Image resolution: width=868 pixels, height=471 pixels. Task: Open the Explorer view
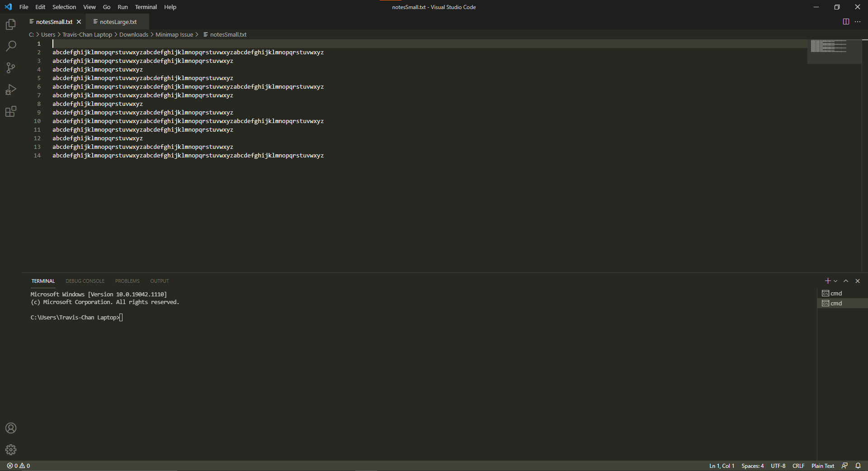click(11, 24)
